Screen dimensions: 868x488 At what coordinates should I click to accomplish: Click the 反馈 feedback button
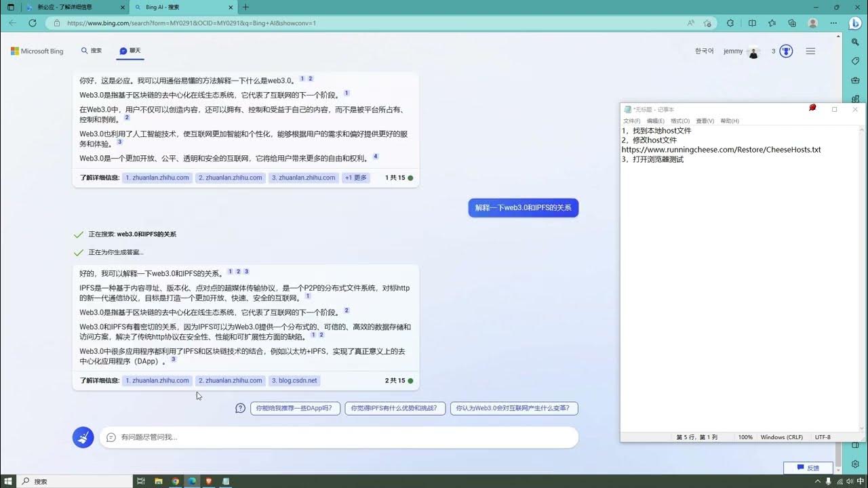808,468
